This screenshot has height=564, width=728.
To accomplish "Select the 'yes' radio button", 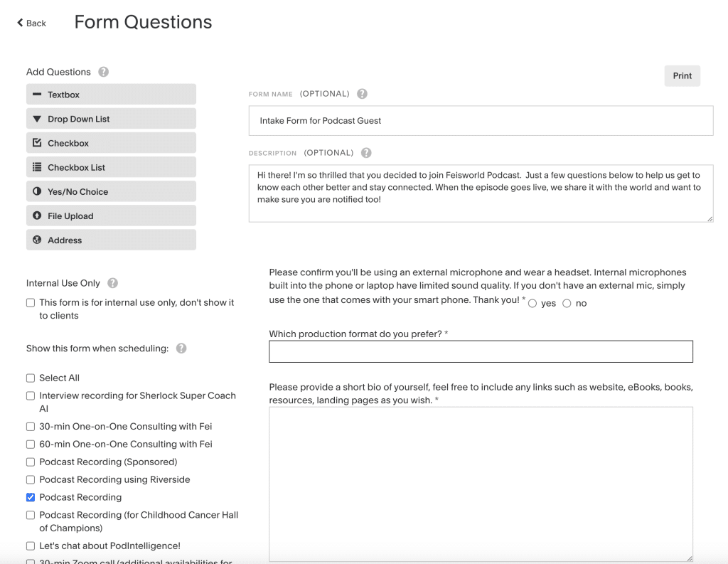I will click(532, 304).
